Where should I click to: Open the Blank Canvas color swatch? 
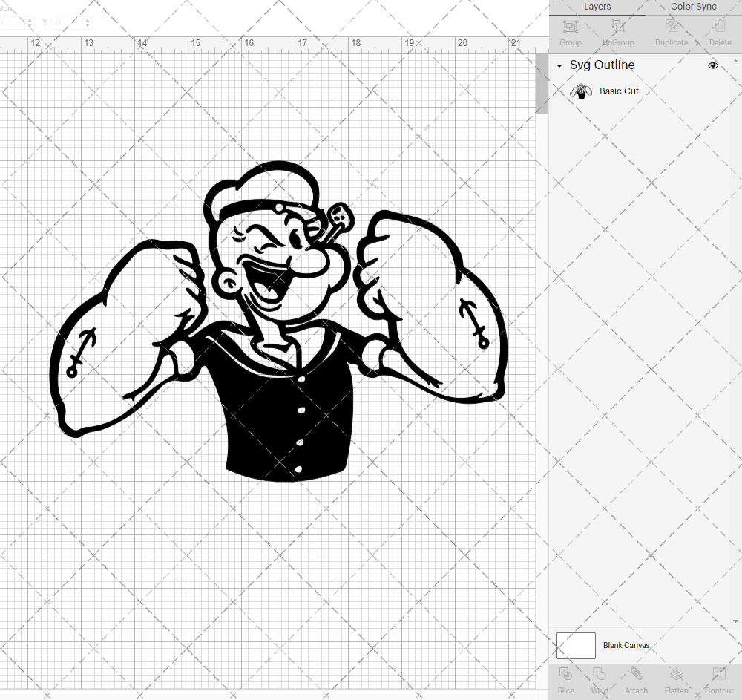pyautogui.click(x=576, y=645)
